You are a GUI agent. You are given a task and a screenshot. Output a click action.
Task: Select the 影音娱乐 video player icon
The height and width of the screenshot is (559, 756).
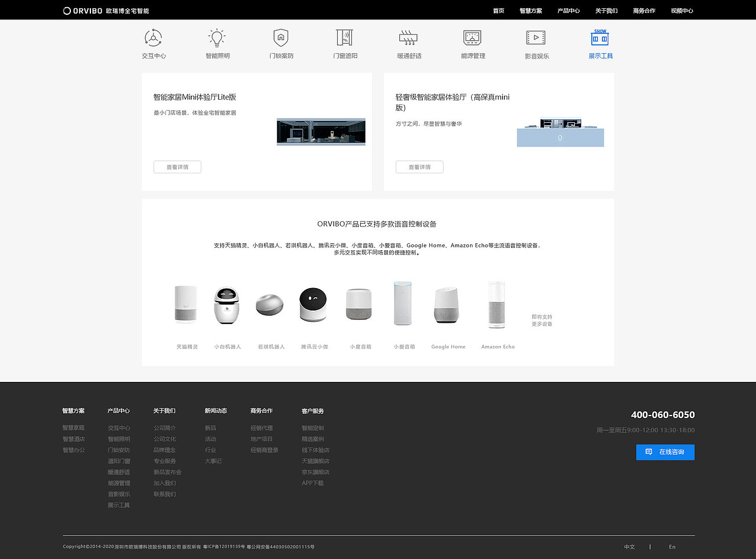click(x=536, y=38)
